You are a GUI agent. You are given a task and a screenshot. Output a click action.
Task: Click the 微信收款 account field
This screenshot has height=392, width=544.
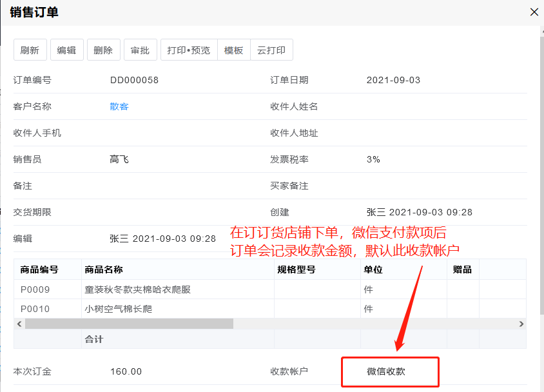point(390,371)
